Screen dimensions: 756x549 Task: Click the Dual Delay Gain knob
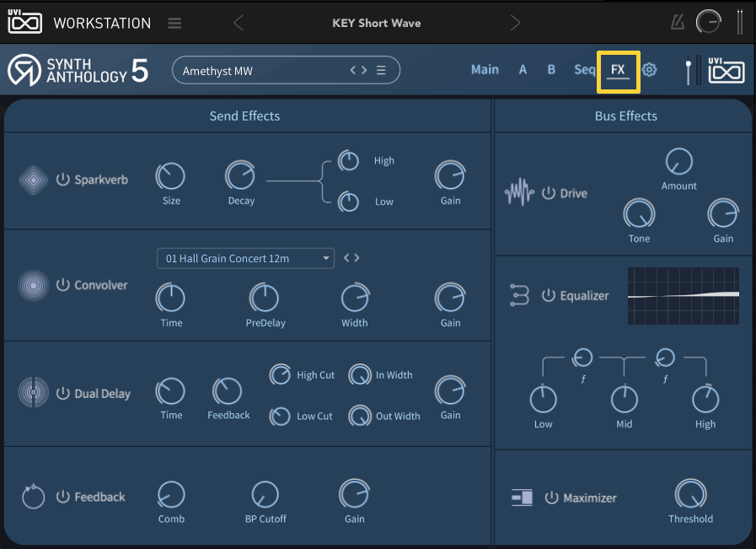pyautogui.click(x=450, y=390)
